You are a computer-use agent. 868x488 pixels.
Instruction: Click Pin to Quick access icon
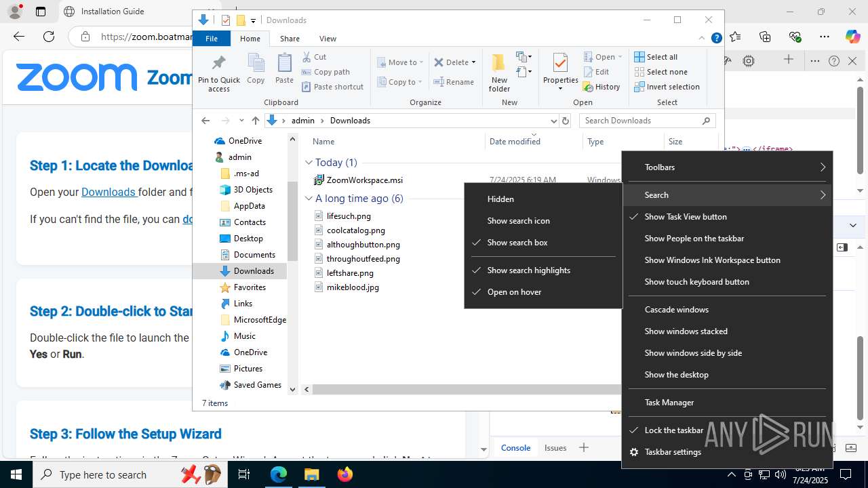pyautogui.click(x=218, y=64)
